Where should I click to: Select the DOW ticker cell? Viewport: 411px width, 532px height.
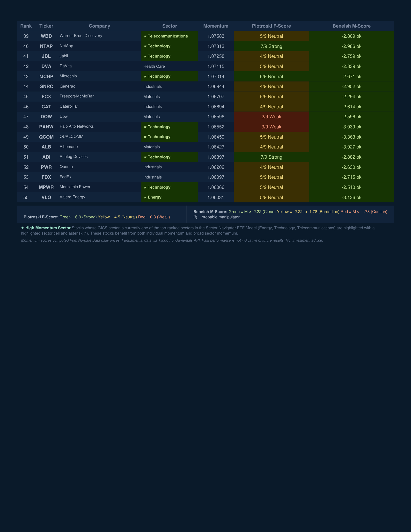click(x=46, y=117)
